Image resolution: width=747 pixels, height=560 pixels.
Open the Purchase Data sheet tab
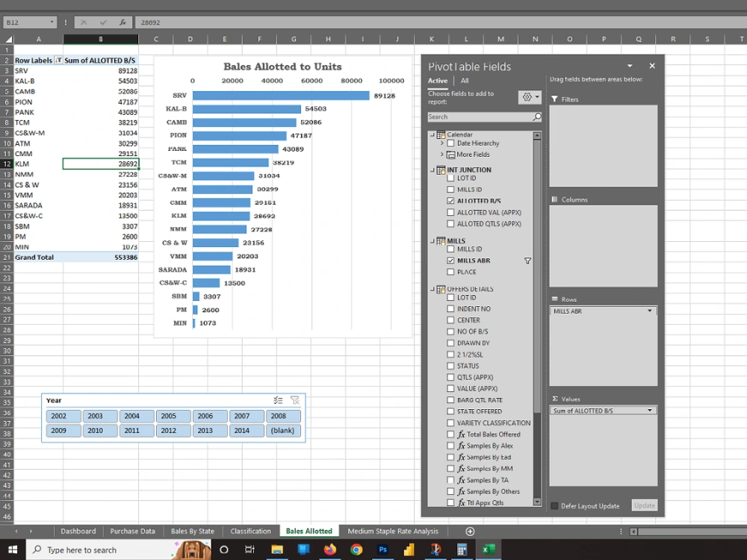(132, 532)
